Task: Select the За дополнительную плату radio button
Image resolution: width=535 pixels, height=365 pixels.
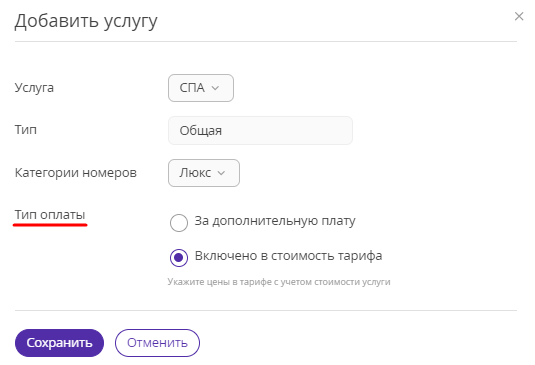Action: 179,223
